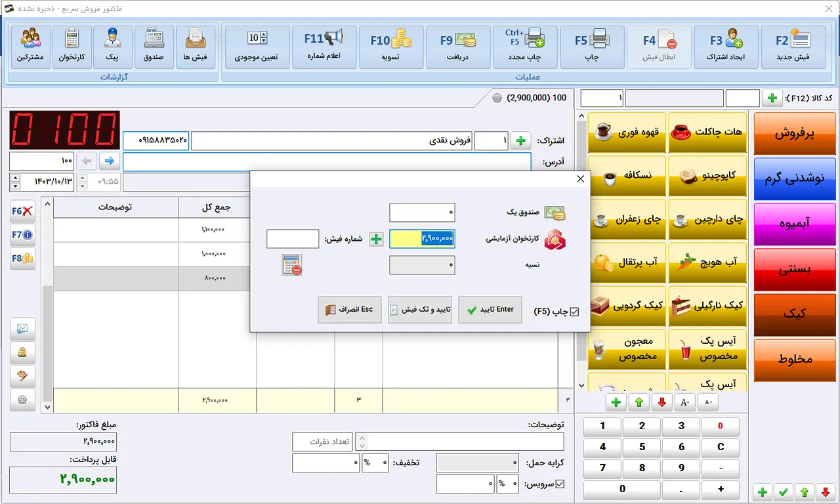Open F3 create subscription (ایجاد اشتراک)
This screenshot has width=840, height=504.
[726, 47]
